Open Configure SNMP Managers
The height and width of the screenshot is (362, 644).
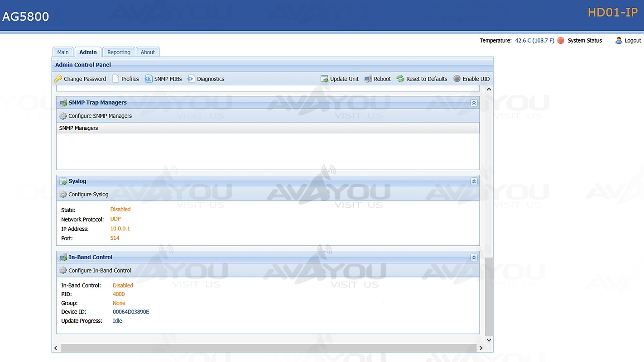pos(100,116)
